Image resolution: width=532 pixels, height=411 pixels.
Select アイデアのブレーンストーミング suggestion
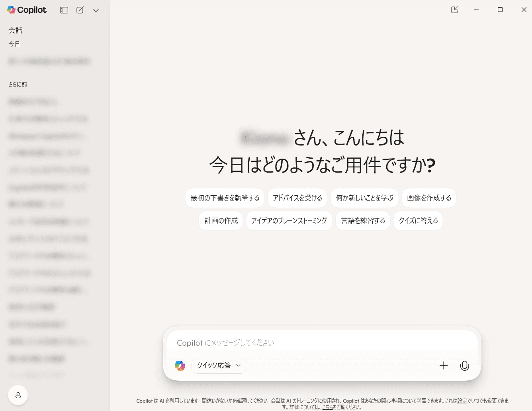point(289,221)
